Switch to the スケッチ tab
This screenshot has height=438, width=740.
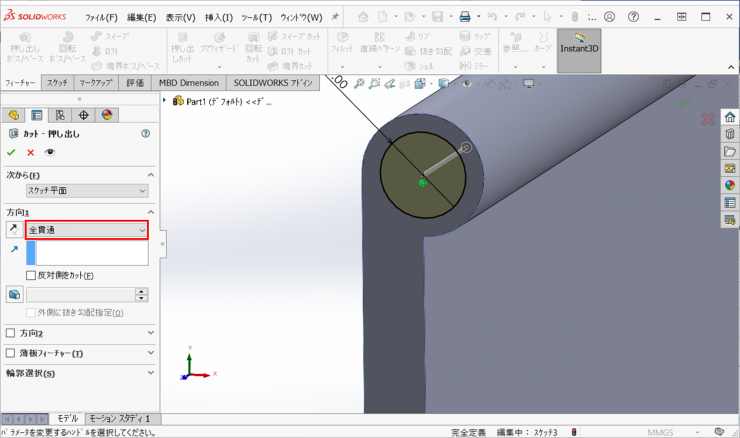click(x=57, y=82)
